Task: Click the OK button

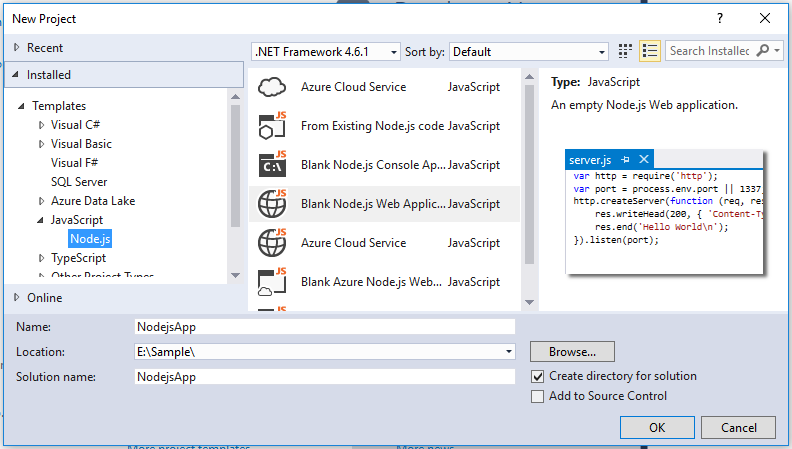Action: [657, 428]
